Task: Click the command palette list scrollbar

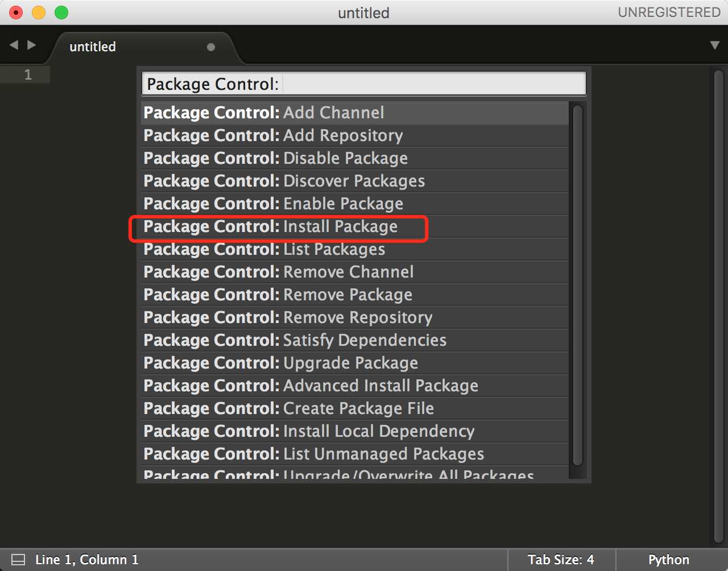Action: click(x=578, y=285)
